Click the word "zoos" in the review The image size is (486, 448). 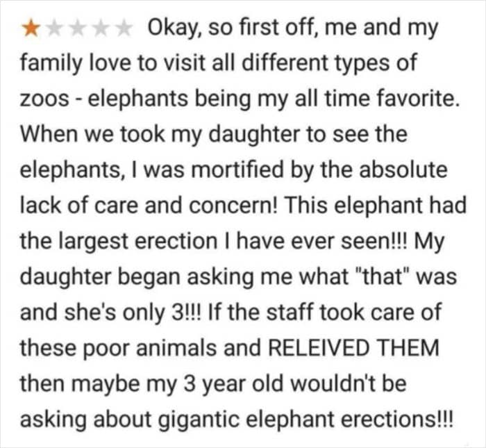click(44, 100)
